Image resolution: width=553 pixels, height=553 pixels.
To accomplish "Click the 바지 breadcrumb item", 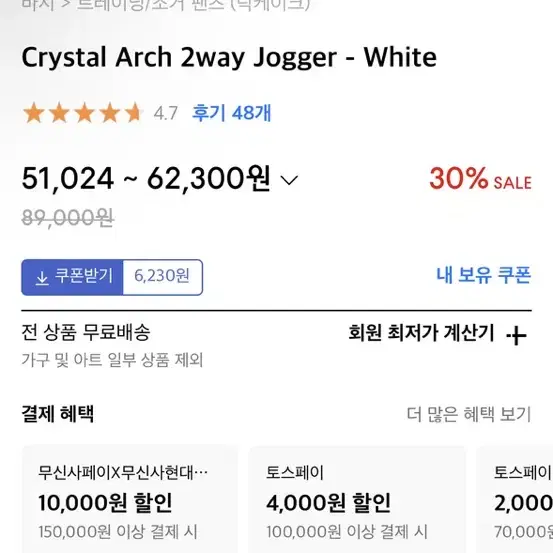I will (38, 5).
